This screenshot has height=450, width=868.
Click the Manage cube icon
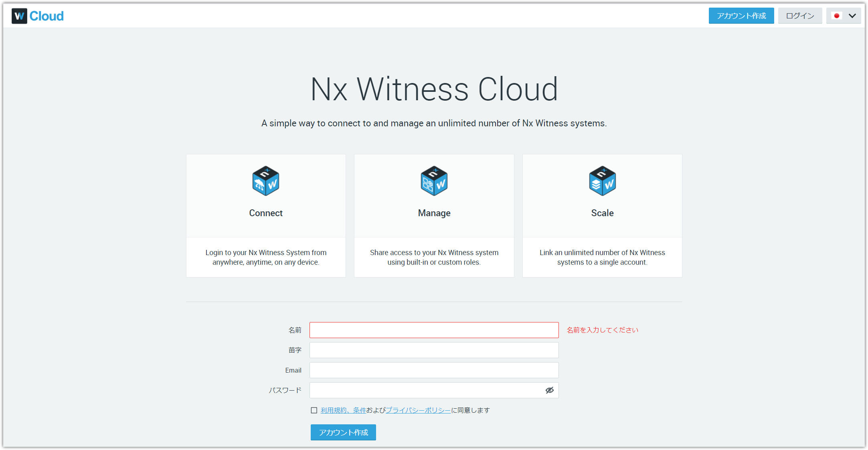434,181
